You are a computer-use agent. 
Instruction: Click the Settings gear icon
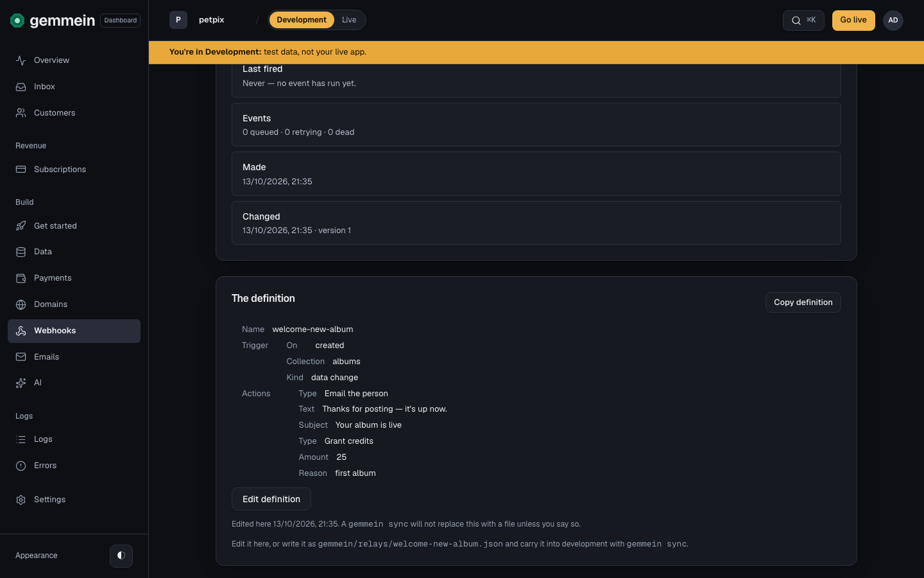[x=21, y=500]
